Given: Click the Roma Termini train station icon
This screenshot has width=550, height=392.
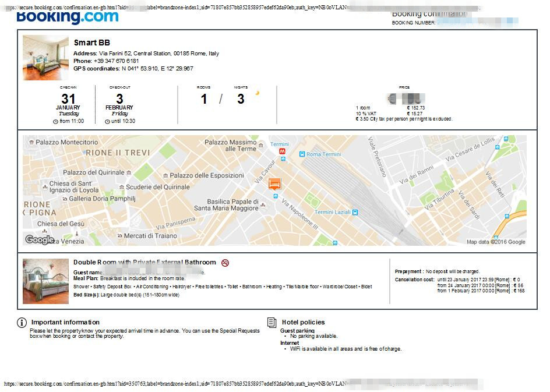Looking at the screenshot, I should (x=302, y=154).
